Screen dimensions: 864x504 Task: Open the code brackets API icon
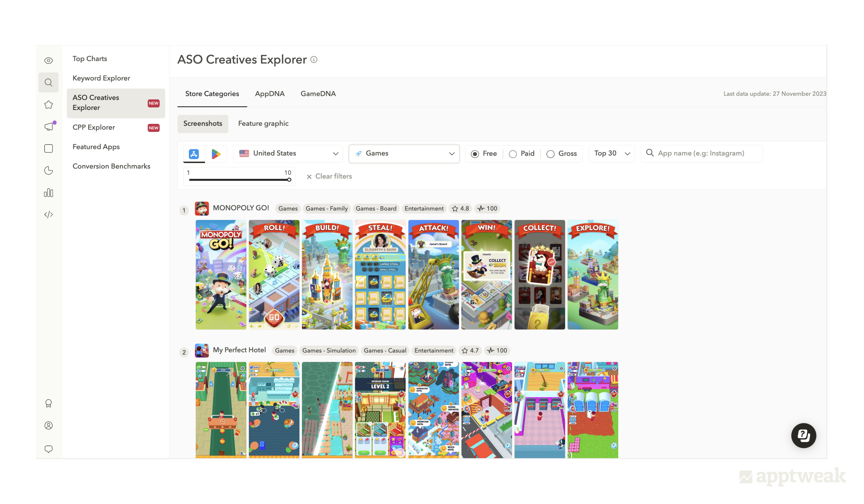tap(49, 215)
